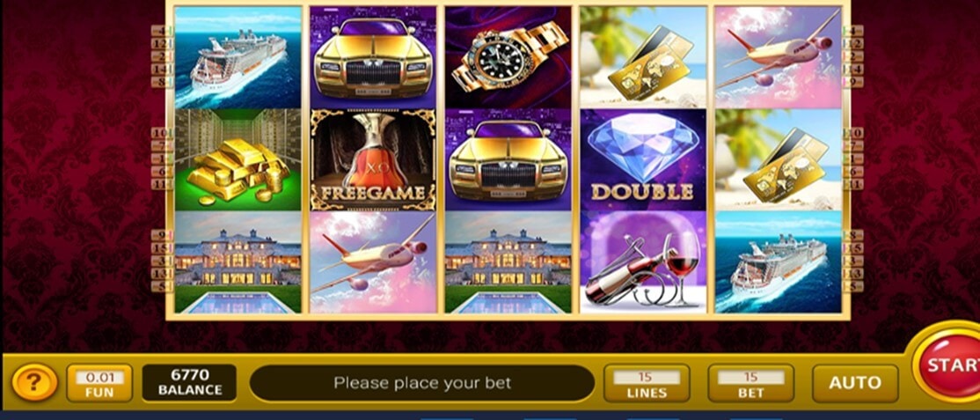Click the cruise ship symbol in first reel
The width and height of the screenshot is (980, 420).
(x=238, y=57)
